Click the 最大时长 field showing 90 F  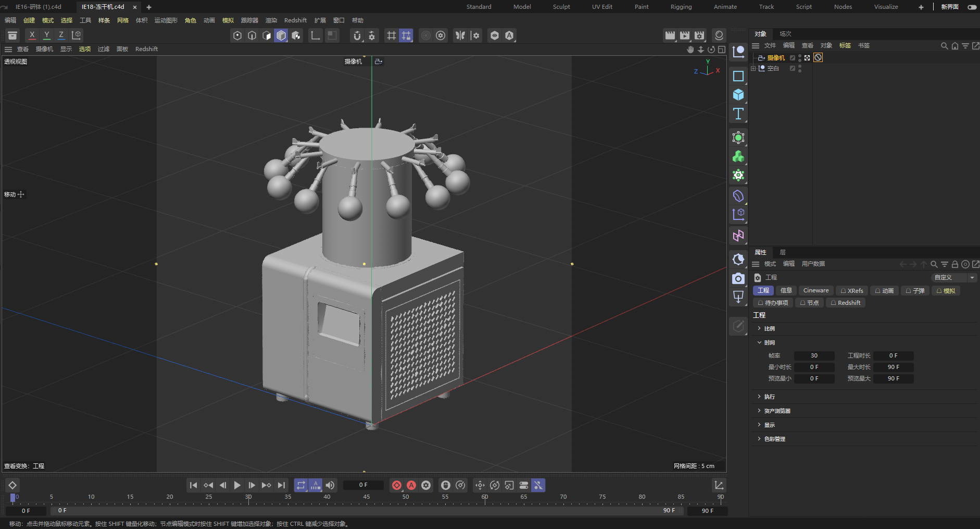pyautogui.click(x=894, y=367)
